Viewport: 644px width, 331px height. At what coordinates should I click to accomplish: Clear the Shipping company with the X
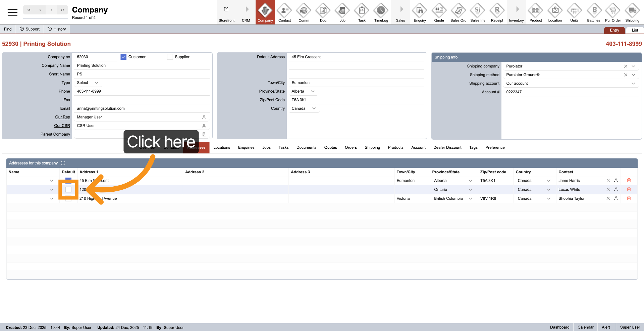tap(626, 66)
